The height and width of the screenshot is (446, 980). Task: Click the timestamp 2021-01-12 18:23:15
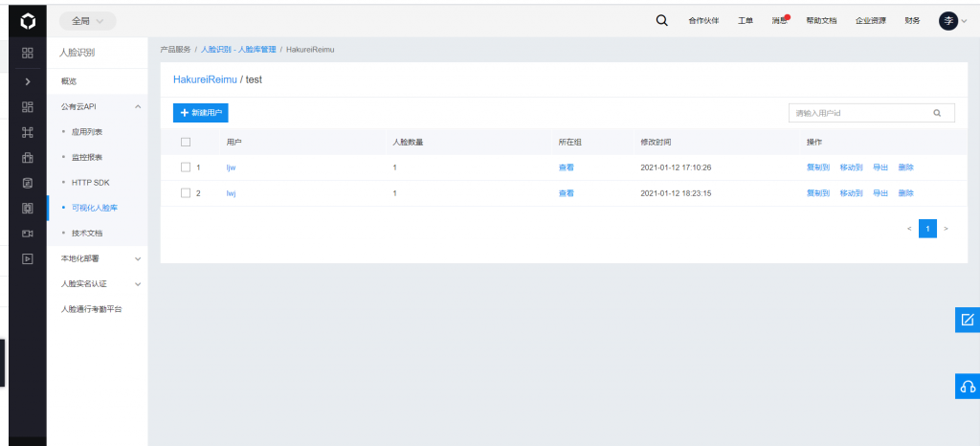click(x=677, y=193)
